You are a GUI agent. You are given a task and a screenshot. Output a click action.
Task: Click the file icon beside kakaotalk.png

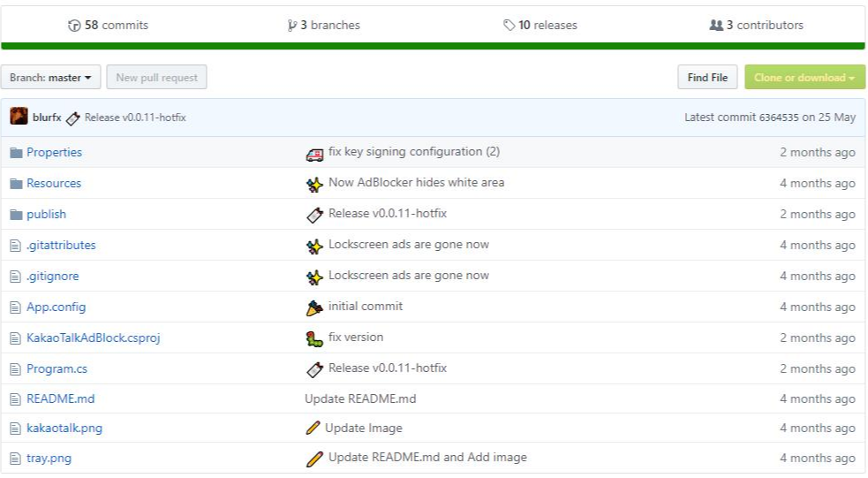(16, 429)
